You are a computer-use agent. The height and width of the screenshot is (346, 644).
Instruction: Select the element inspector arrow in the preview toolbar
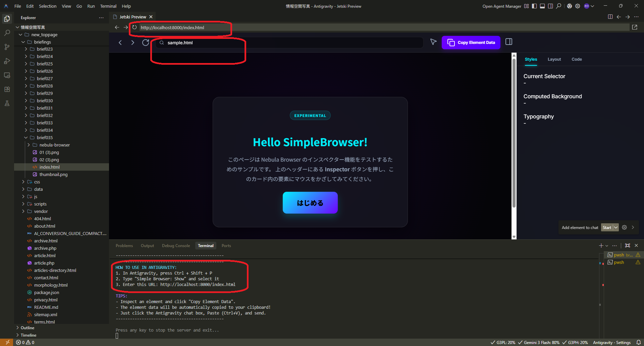433,42
